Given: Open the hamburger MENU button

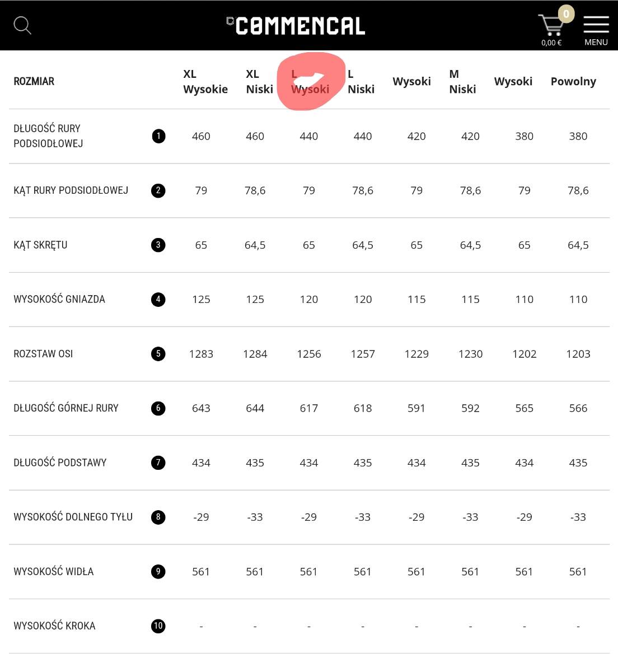Looking at the screenshot, I should tap(596, 25).
